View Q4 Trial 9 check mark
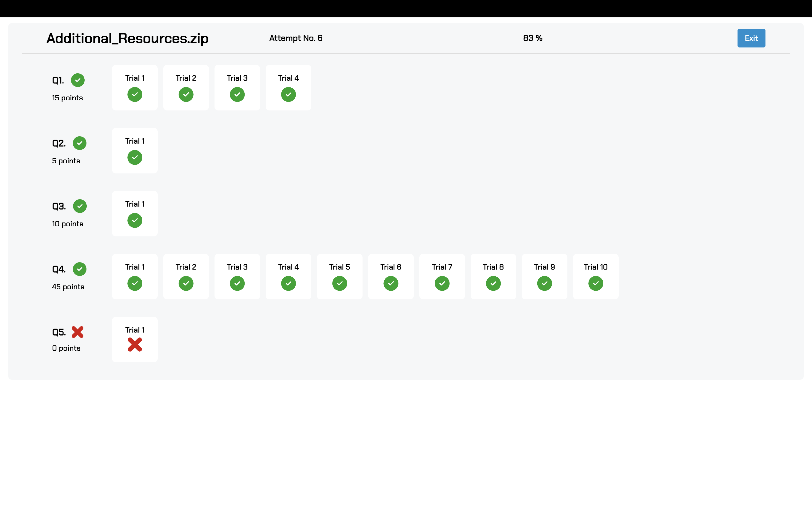Screen dimensions: 812x525 (545, 283)
